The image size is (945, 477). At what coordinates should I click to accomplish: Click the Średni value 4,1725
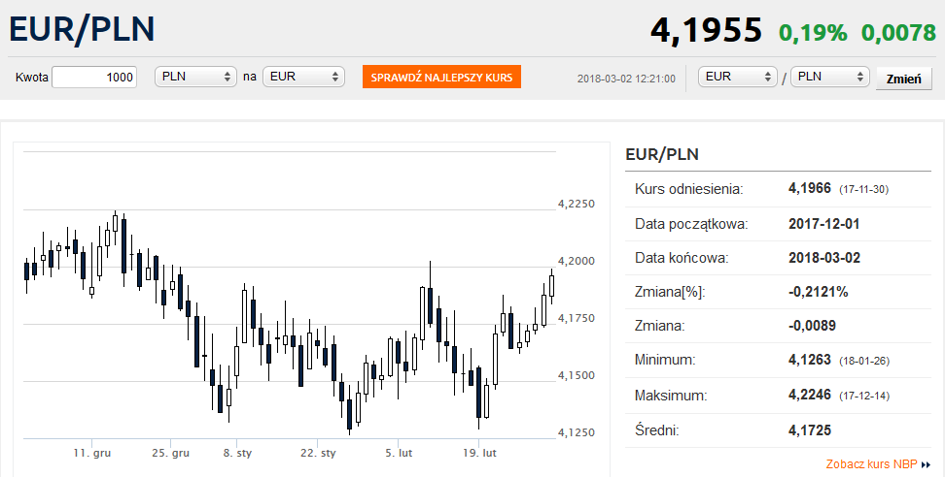tap(809, 431)
